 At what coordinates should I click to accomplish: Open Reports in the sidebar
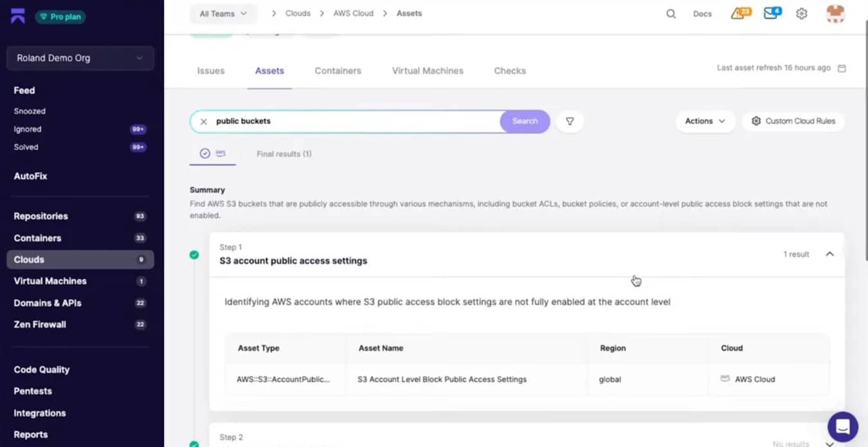pyautogui.click(x=30, y=435)
